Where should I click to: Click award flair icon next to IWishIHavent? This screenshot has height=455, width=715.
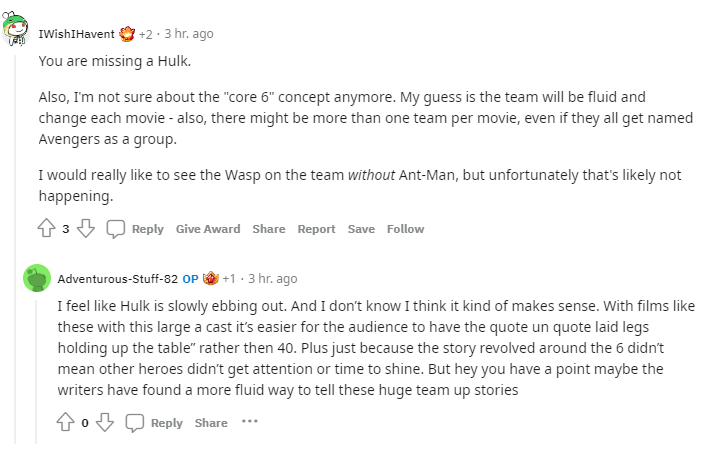127,34
